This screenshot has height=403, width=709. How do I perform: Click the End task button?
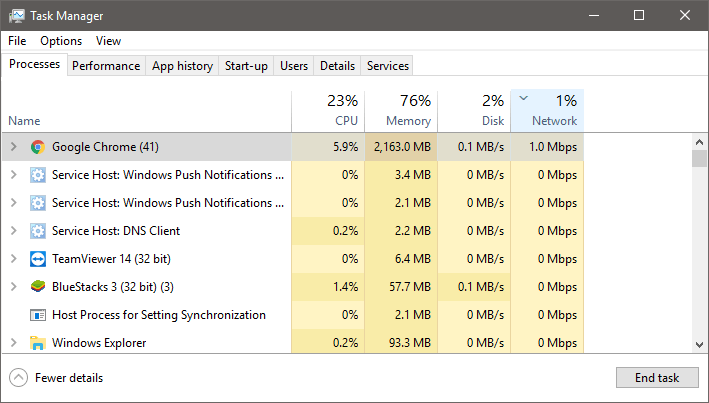pos(657,378)
